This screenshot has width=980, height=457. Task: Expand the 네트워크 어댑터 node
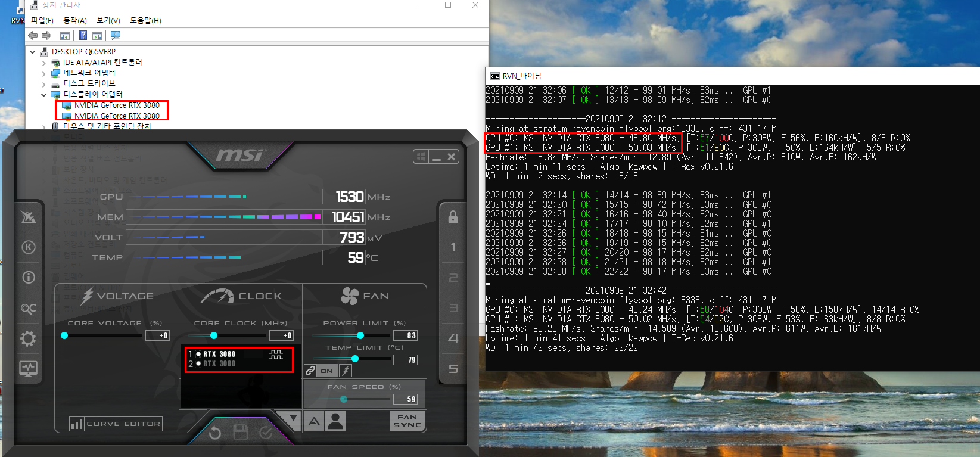[x=43, y=73]
